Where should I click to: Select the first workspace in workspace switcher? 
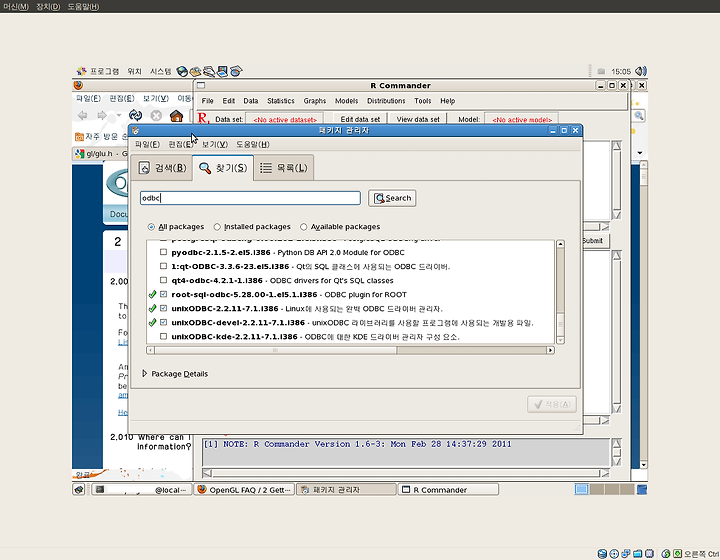[582, 489]
